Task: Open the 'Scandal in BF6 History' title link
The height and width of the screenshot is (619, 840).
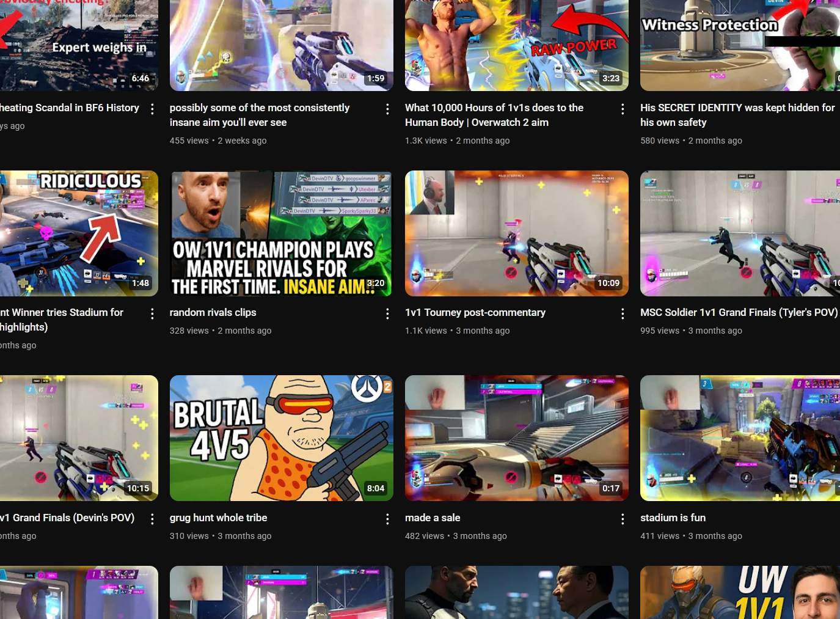Action: (x=70, y=108)
